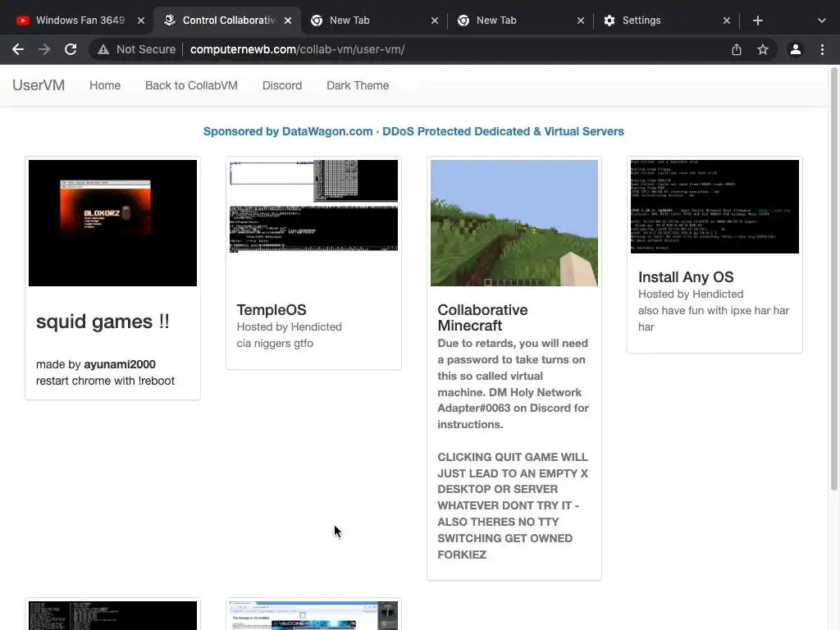Close the Windows Fan 3649 tab

click(x=141, y=21)
